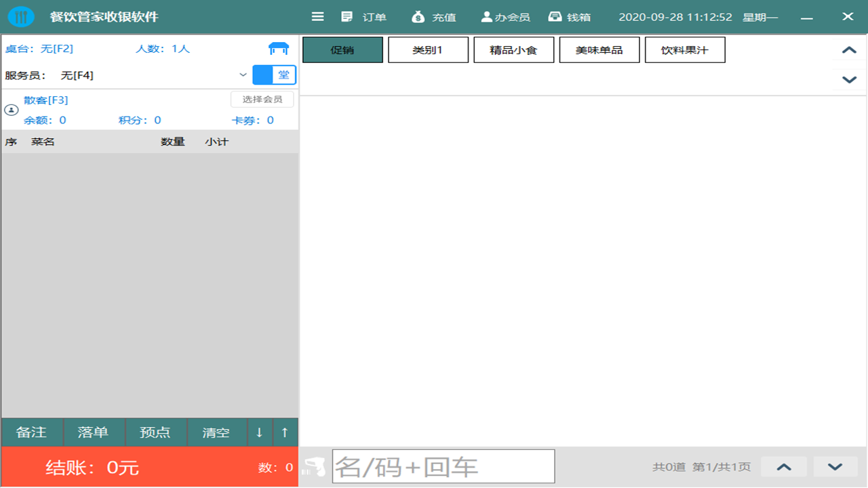The width and height of the screenshot is (868, 488).
Task: Focus the 名/码+回车 search field
Action: (x=443, y=466)
